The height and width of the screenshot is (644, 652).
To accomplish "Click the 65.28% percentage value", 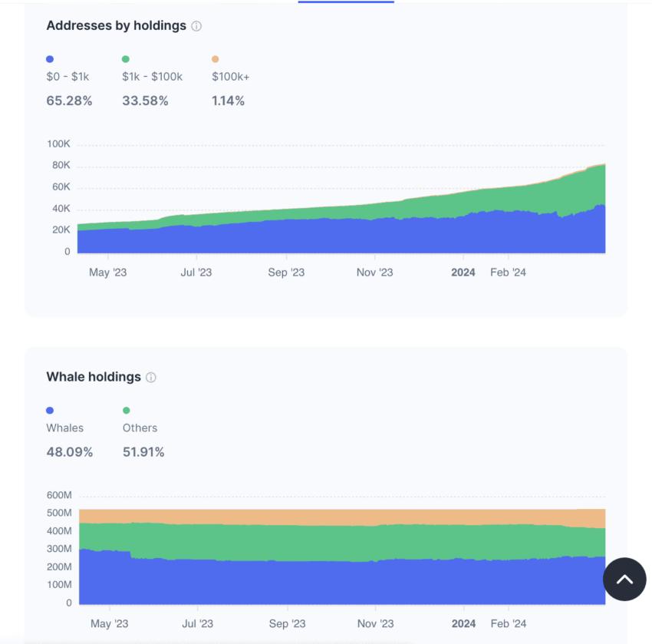I will tap(69, 101).
